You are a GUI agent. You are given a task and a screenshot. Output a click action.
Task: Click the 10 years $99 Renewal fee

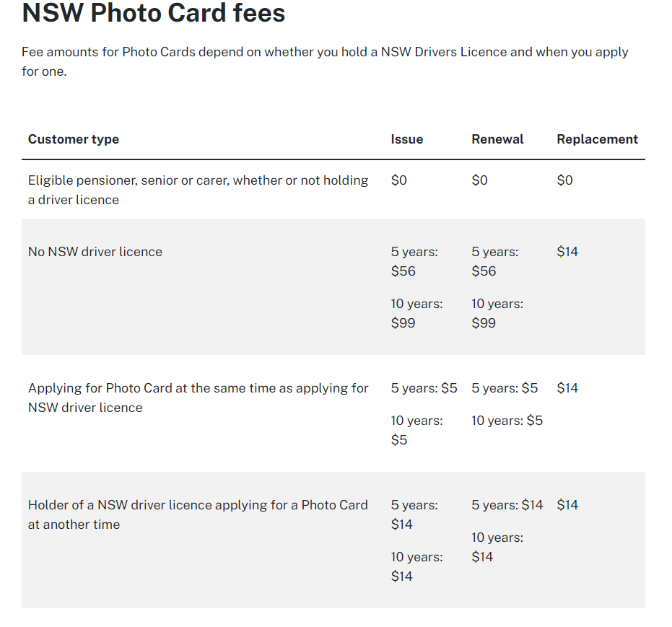coord(497,313)
